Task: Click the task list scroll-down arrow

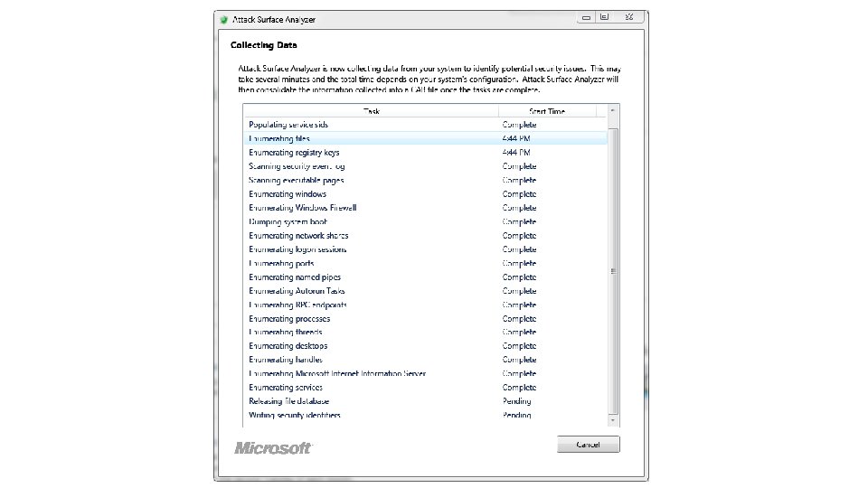Action: tap(614, 420)
